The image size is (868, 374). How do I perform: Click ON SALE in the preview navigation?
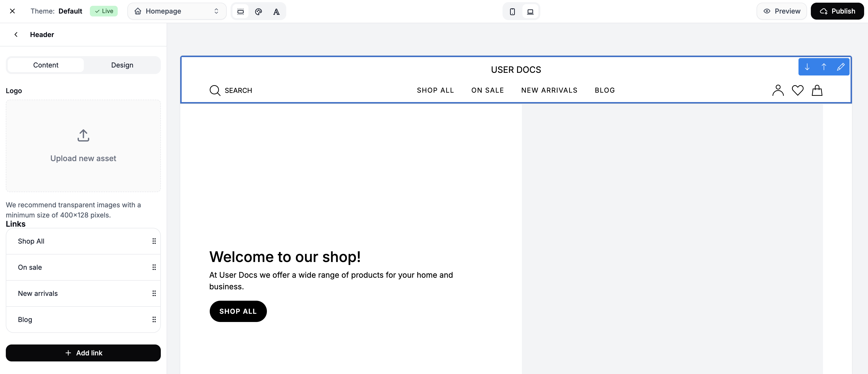488,90
